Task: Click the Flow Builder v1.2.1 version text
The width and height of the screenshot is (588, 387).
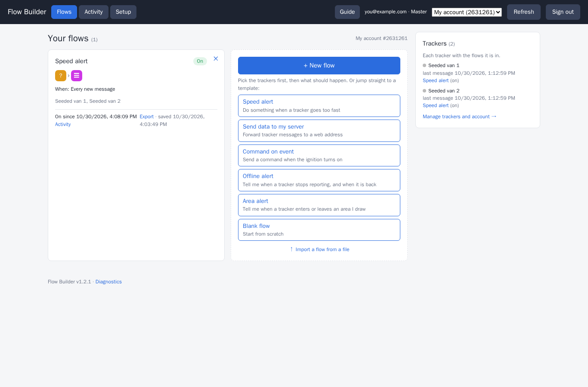Action: pyautogui.click(x=69, y=282)
